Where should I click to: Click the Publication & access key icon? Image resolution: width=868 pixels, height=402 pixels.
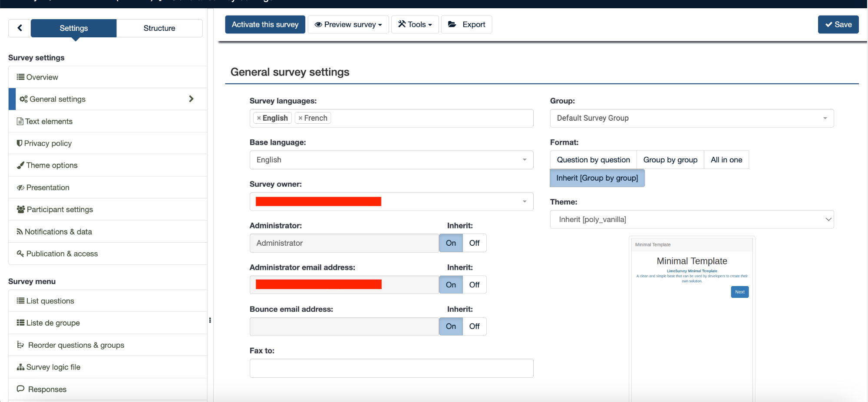coord(20,254)
